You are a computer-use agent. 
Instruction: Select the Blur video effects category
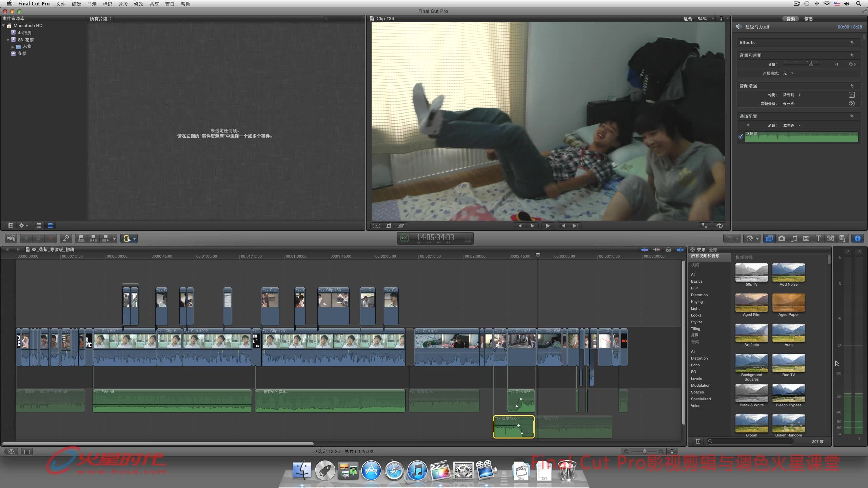tap(694, 288)
